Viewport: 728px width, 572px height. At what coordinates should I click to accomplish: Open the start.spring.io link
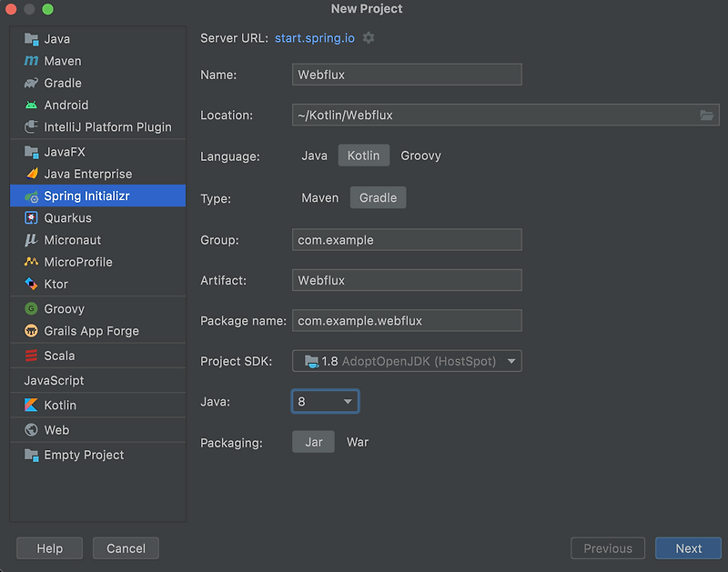point(314,38)
